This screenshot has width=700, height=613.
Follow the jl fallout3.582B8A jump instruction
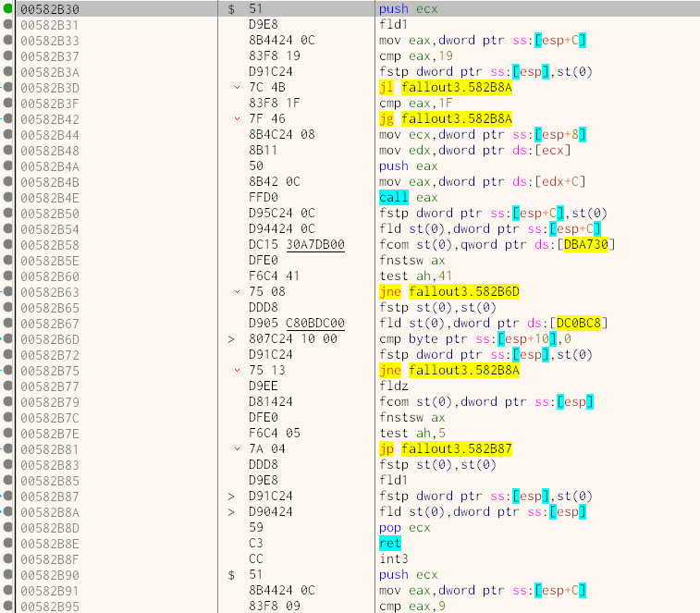445,87
